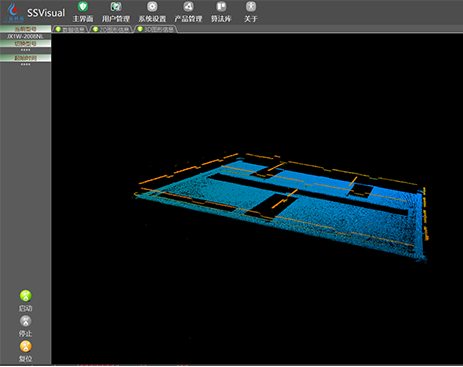Open the 算法库 algorithm library
The width and height of the screenshot is (463, 367).
(221, 12)
